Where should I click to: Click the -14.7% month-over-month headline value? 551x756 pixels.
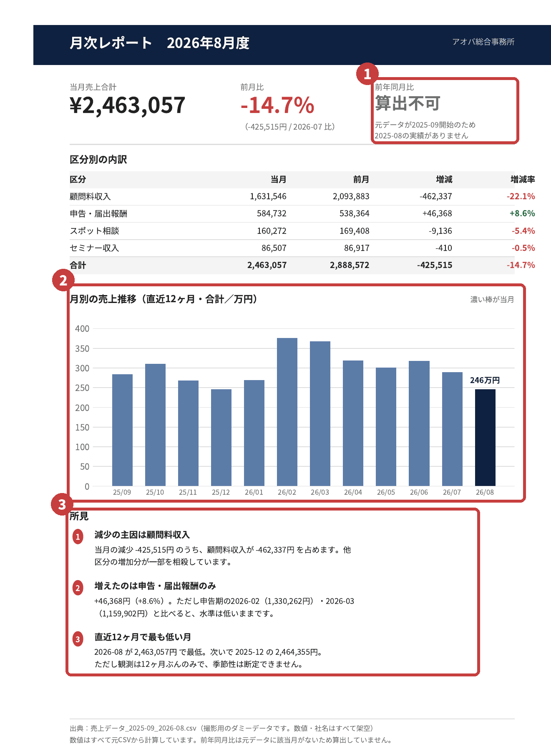[x=277, y=105]
